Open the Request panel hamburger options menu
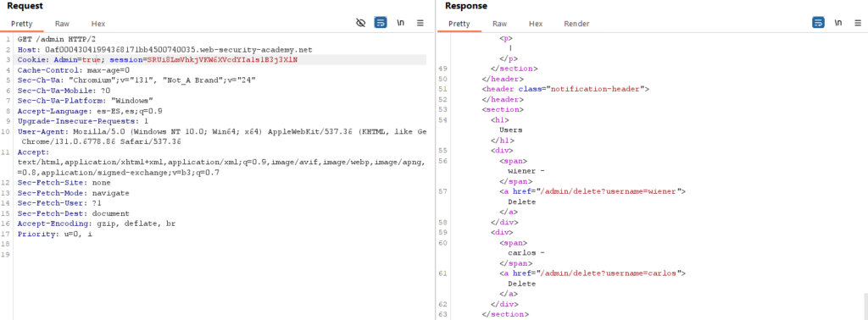The width and height of the screenshot is (868, 320). click(x=420, y=23)
